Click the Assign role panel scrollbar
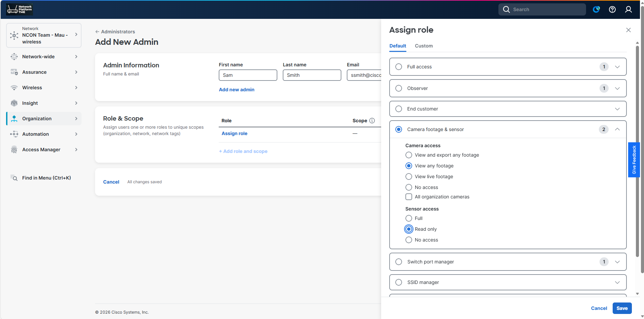 637,152
